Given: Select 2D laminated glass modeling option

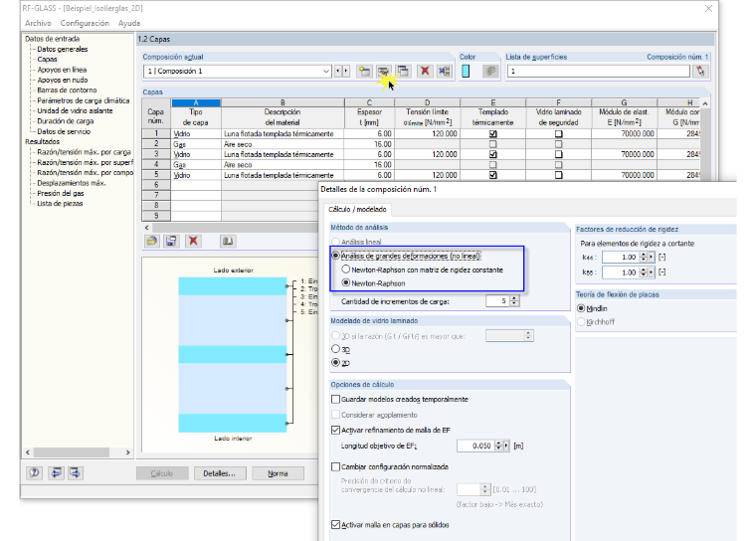Looking at the screenshot, I should [x=335, y=363].
